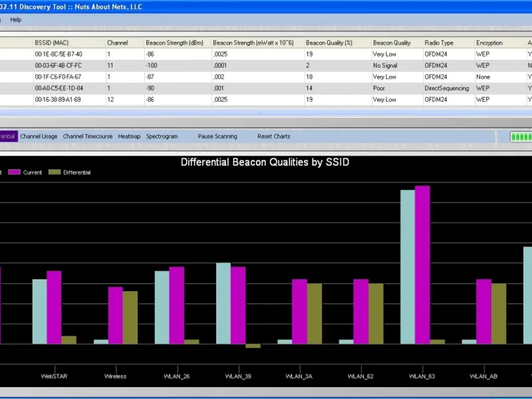Viewport: 532px width, 399px height.
Task: Open the Spectrogram tab
Action: (162, 136)
